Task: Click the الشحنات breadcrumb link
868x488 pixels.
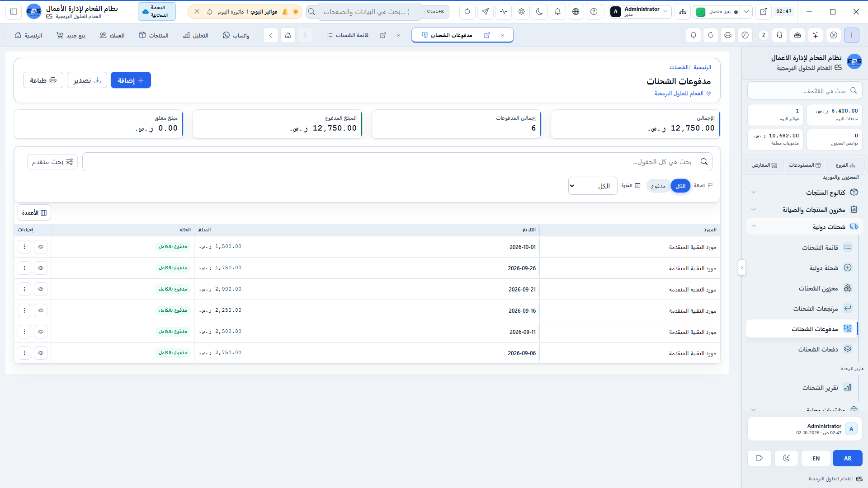Action: coord(679,67)
